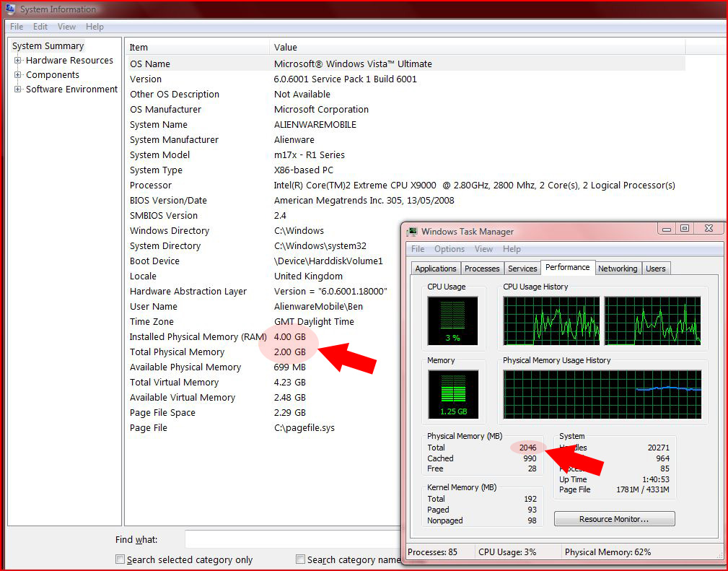
Task: Maximize the Windows Task Manager window
Action: [x=685, y=228]
